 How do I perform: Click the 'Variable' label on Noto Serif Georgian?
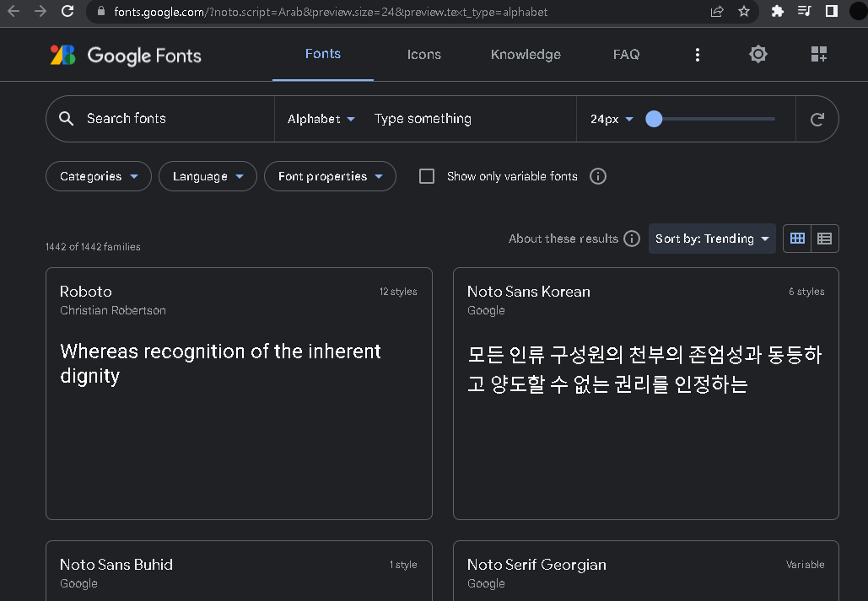pyautogui.click(x=805, y=565)
